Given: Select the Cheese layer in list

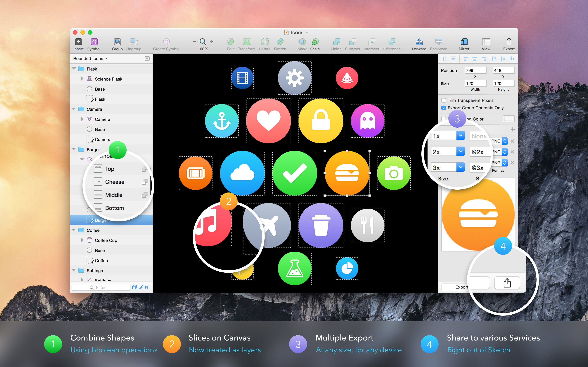Looking at the screenshot, I should (115, 182).
